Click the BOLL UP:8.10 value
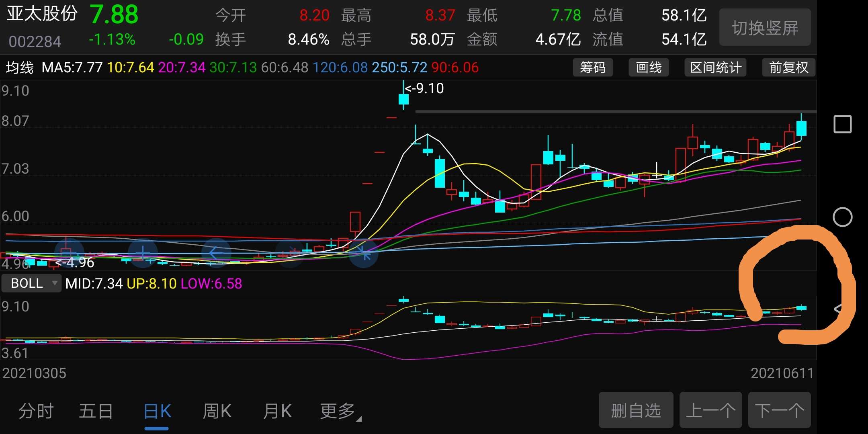 (x=151, y=283)
